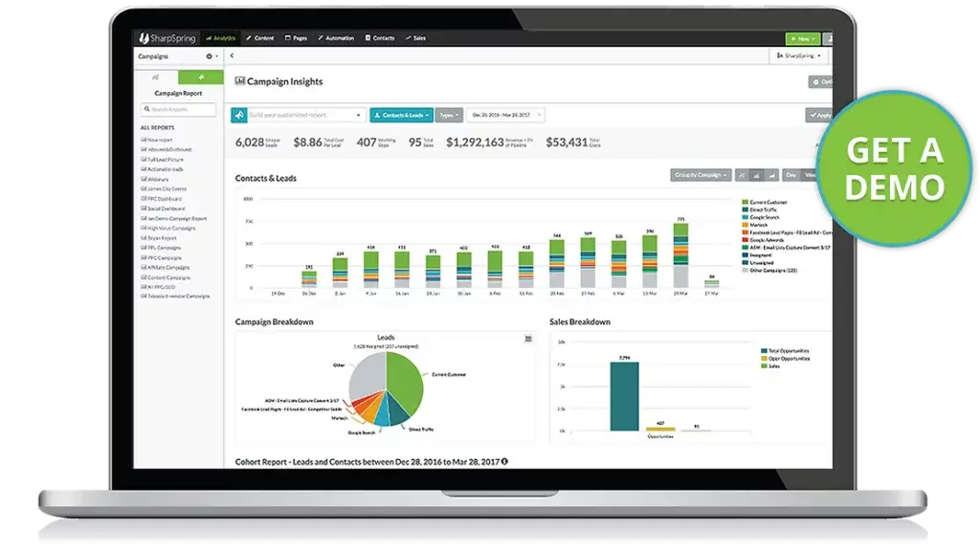Open the Social Dashboard report
Image resolution: width=980 pixels, height=551 pixels.
point(163,209)
